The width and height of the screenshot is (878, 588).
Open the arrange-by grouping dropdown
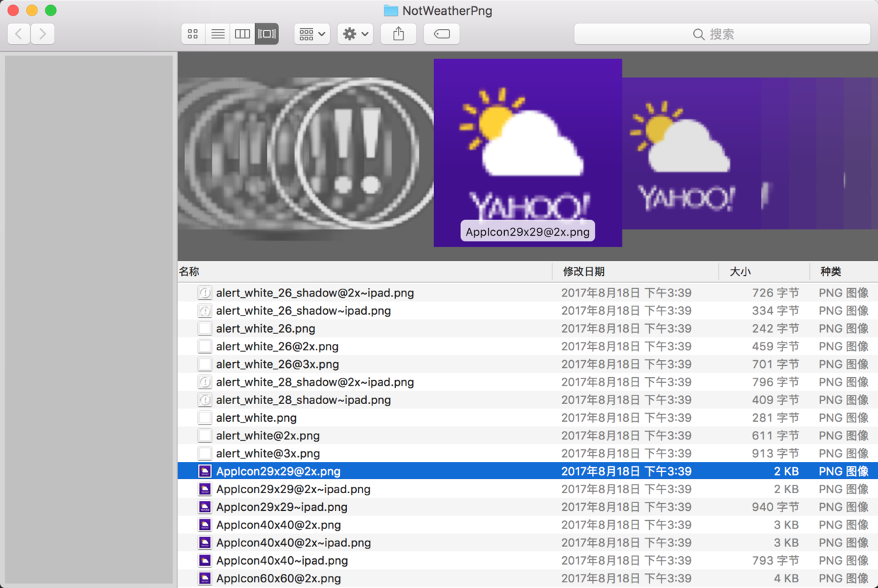click(312, 34)
